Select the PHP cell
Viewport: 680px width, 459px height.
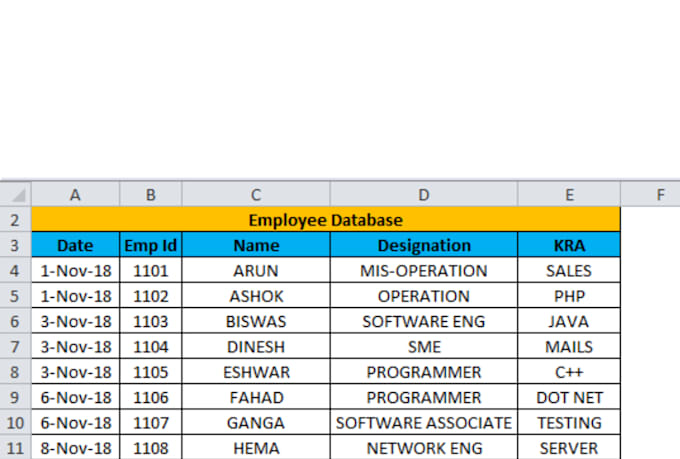[x=569, y=295]
